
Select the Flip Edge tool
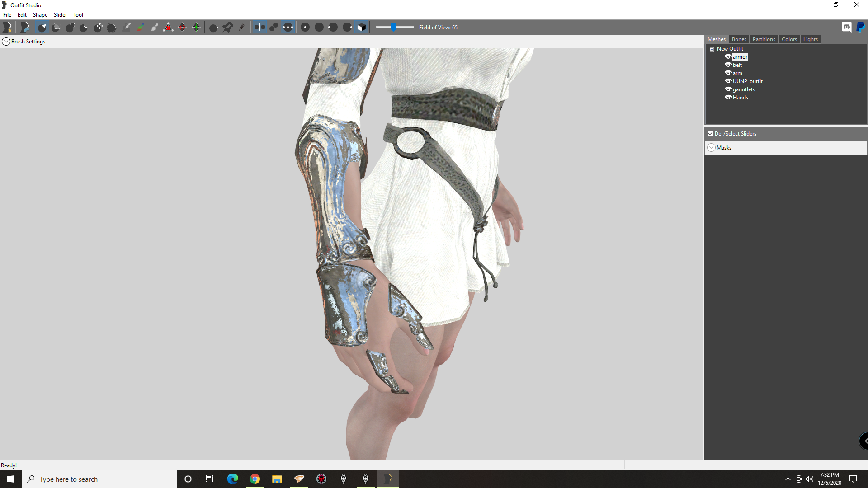pos(182,28)
